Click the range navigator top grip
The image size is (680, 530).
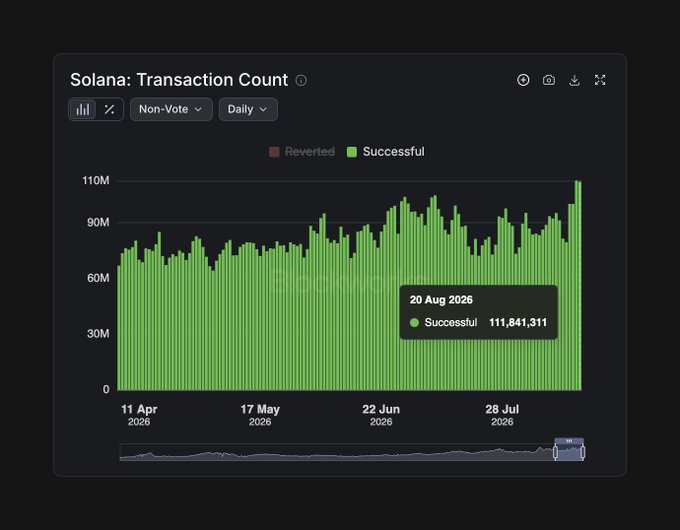click(569, 441)
